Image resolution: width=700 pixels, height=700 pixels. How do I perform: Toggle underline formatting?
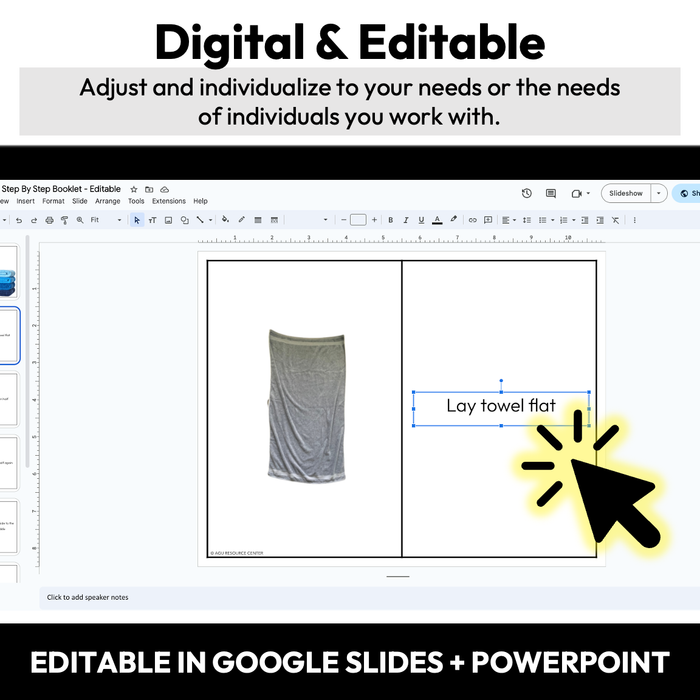(x=421, y=220)
